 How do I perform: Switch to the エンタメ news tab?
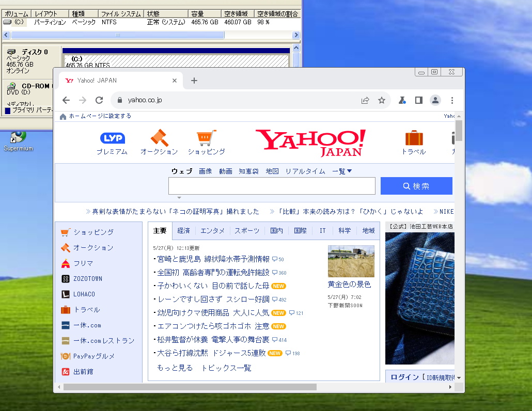pyautogui.click(x=212, y=231)
